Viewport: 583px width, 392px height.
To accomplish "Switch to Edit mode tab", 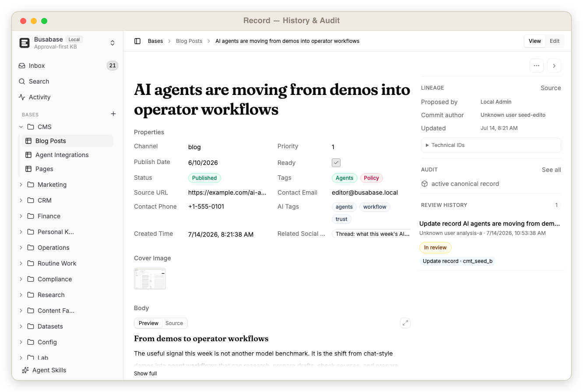I will pyautogui.click(x=555, y=41).
